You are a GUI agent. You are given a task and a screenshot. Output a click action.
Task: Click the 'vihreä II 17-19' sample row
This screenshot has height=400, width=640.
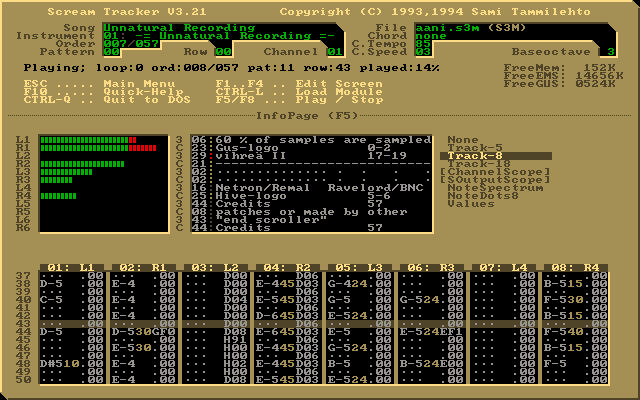point(311,156)
